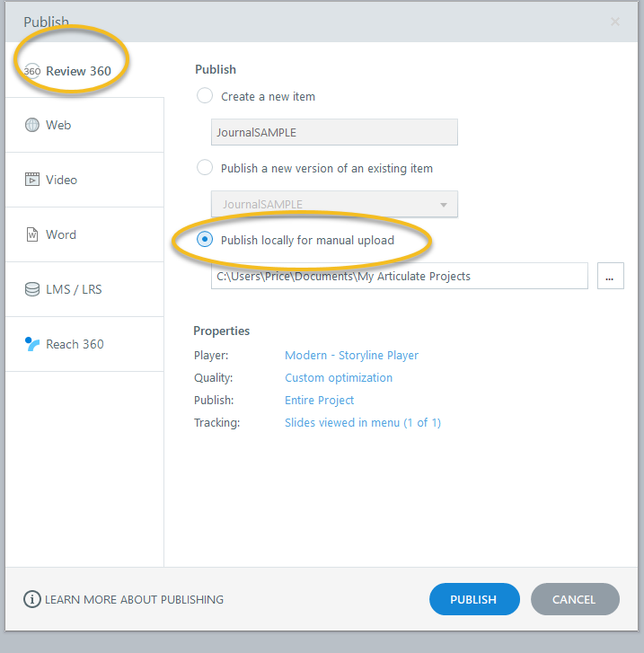This screenshot has height=653, width=644.
Task: Click the Reach 360 logo icon
Action: (x=32, y=344)
